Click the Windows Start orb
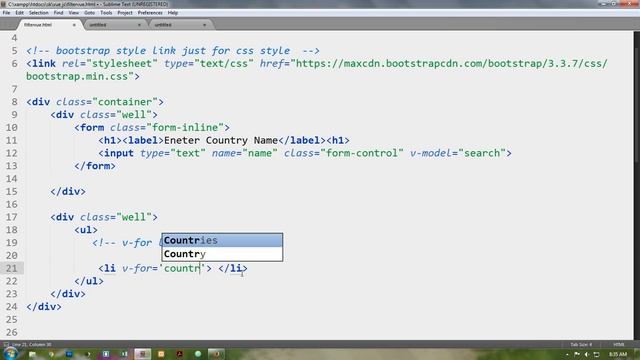This screenshot has height=360, width=640. 10,354
